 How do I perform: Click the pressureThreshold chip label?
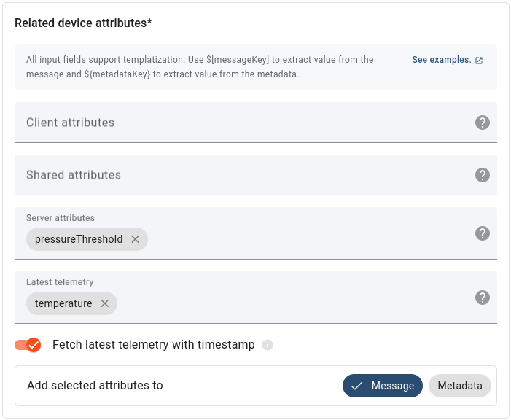click(79, 239)
